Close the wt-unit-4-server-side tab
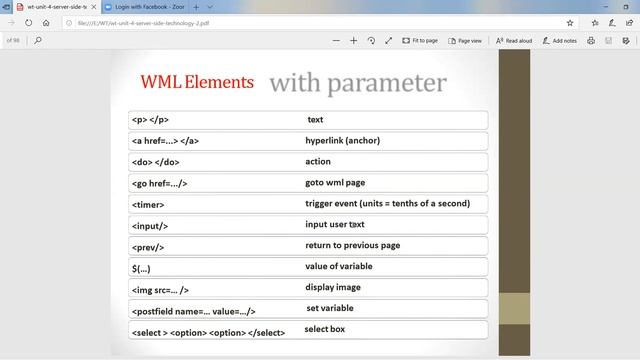The height and width of the screenshot is (360, 640). tap(93, 7)
